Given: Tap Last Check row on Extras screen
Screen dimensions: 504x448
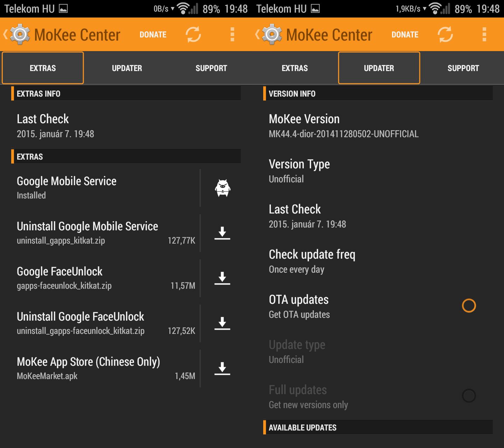Looking at the screenshot, I should point(126,126).
